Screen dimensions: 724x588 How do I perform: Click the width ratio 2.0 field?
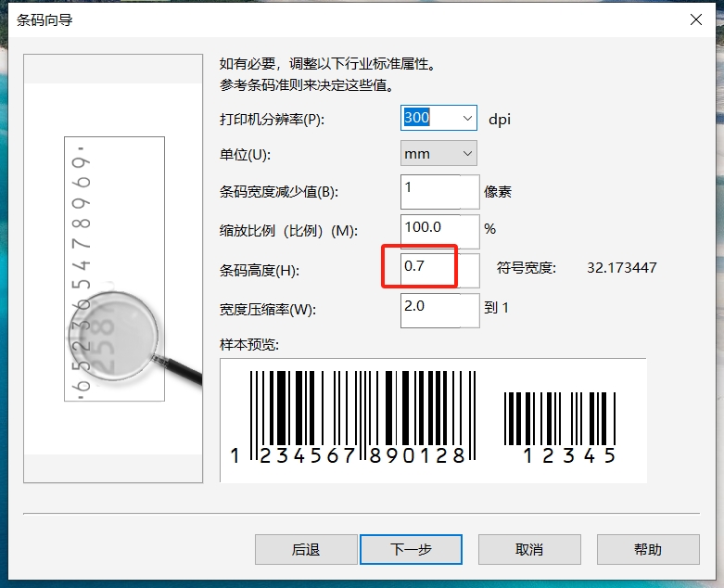[x=440, y=311]
